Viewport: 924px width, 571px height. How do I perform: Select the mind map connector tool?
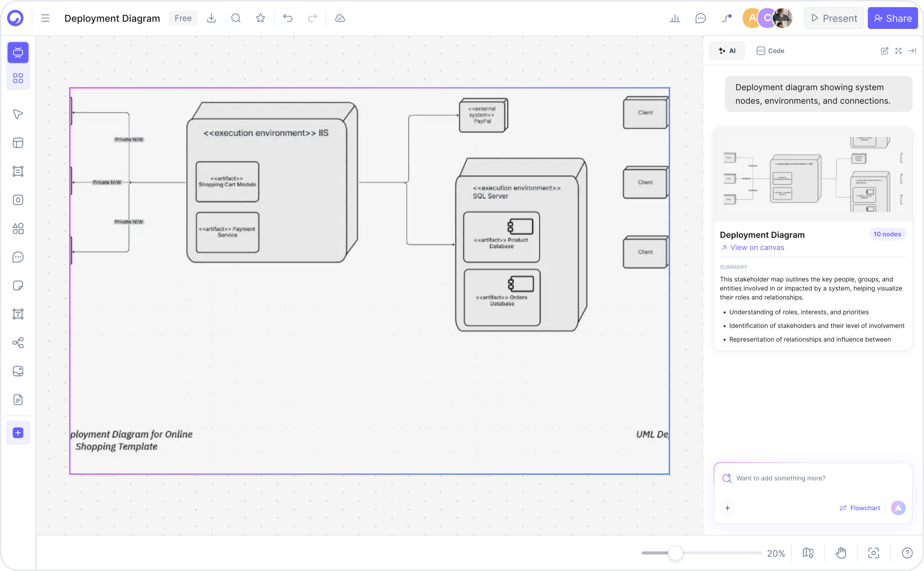coord(18,342)
